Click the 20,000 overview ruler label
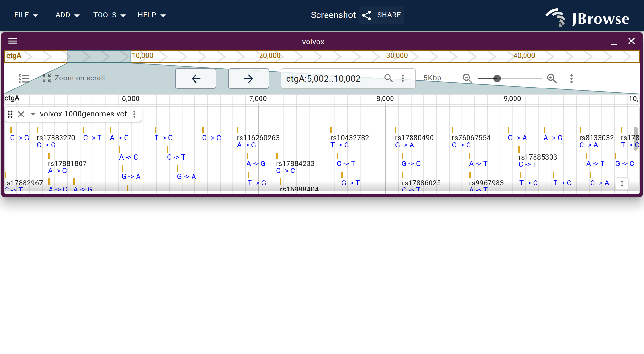The image size is (644, 354). click(270, 55)
